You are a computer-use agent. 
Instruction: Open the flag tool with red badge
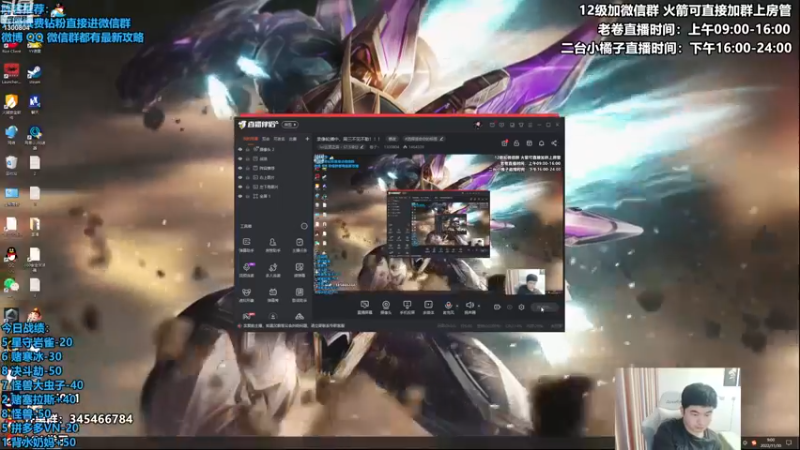pos(247,316)
